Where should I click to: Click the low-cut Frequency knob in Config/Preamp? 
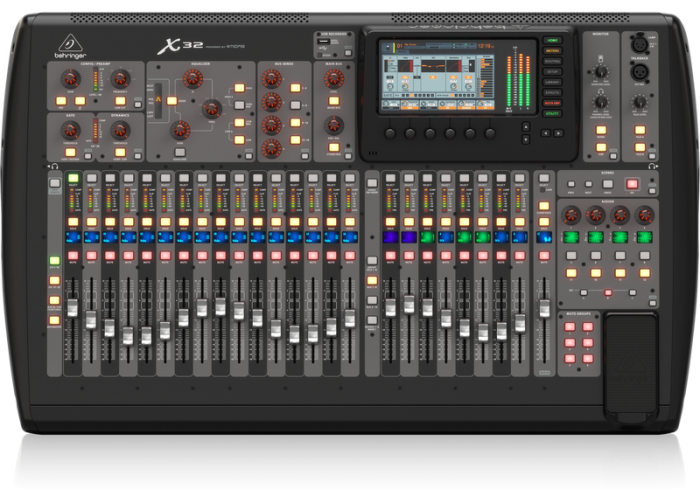tap(120, 79)
